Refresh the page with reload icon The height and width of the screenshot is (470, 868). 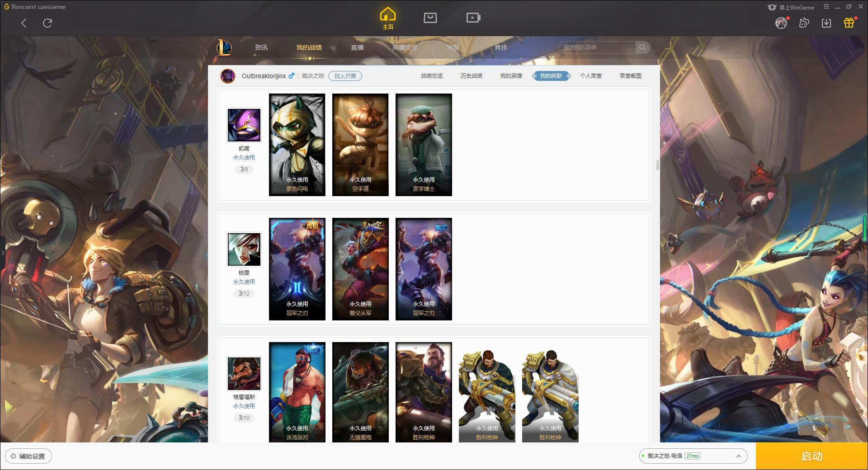(x=47, y=23)
